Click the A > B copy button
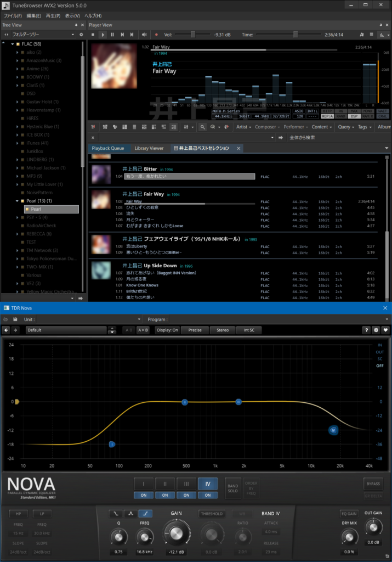392x562 pixels. (x=143, y=330)
